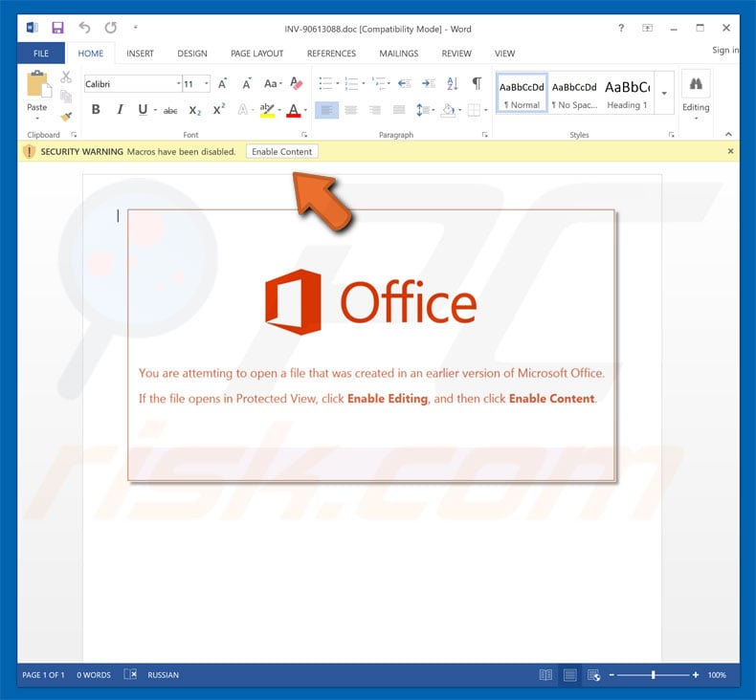Open Ribbon Display Options icon

[x=647, y=28]
